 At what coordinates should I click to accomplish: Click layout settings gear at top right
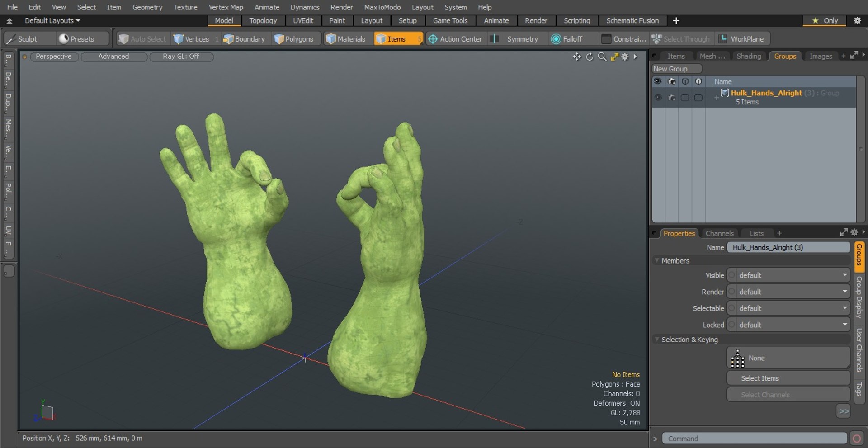(x=857, y=21)
